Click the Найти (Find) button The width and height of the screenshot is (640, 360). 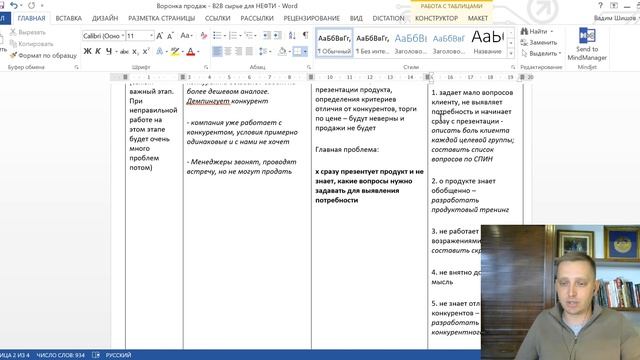pyautogui.click(x=534, y=31)
